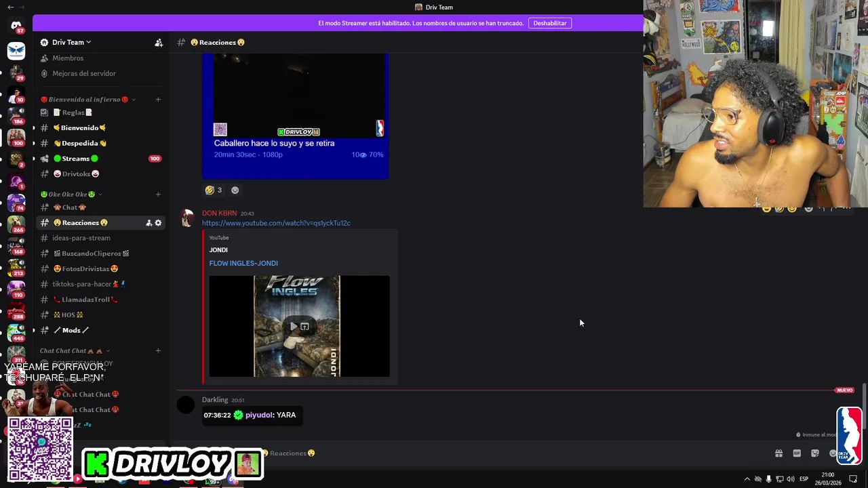Show hidden system tray icons
The width and height of the screenshot is (868, 488).
pos(747,479)
